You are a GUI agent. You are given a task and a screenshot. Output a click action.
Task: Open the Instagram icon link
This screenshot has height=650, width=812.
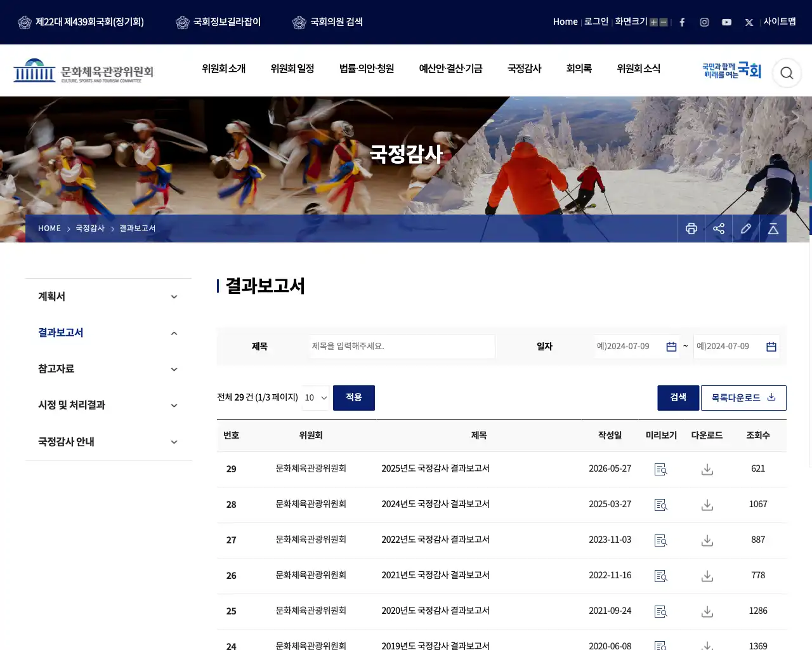(x=704, y=22)
